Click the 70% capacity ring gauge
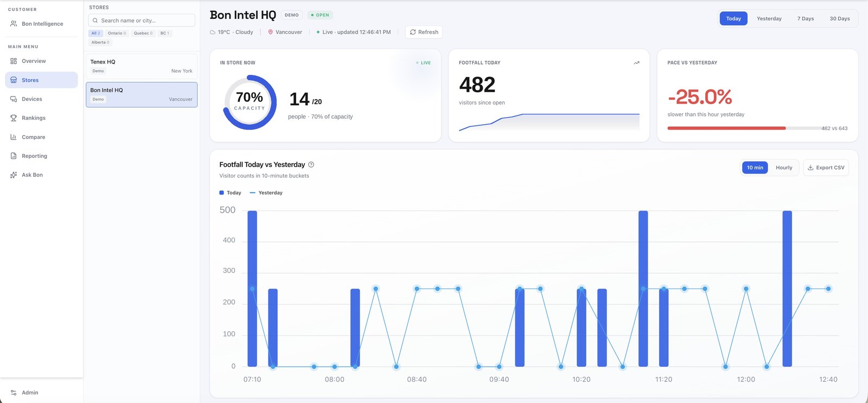Screen dimensions: 868x403 (250, 103)
